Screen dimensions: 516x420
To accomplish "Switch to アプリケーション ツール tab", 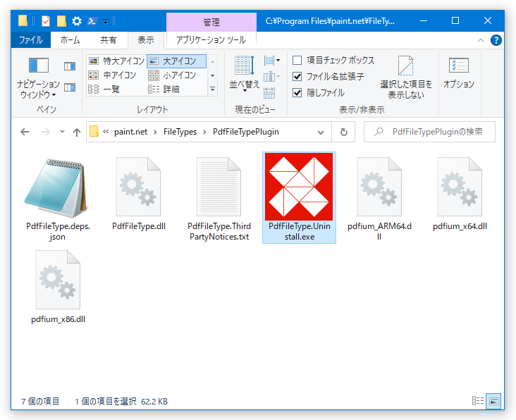I will tap(211, 40).
